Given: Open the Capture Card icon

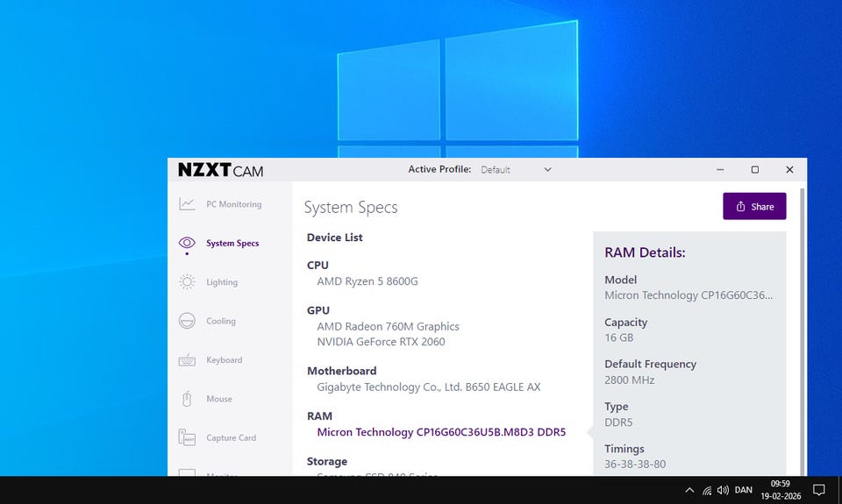Looking at the screenshot, I should click(187, 437).
